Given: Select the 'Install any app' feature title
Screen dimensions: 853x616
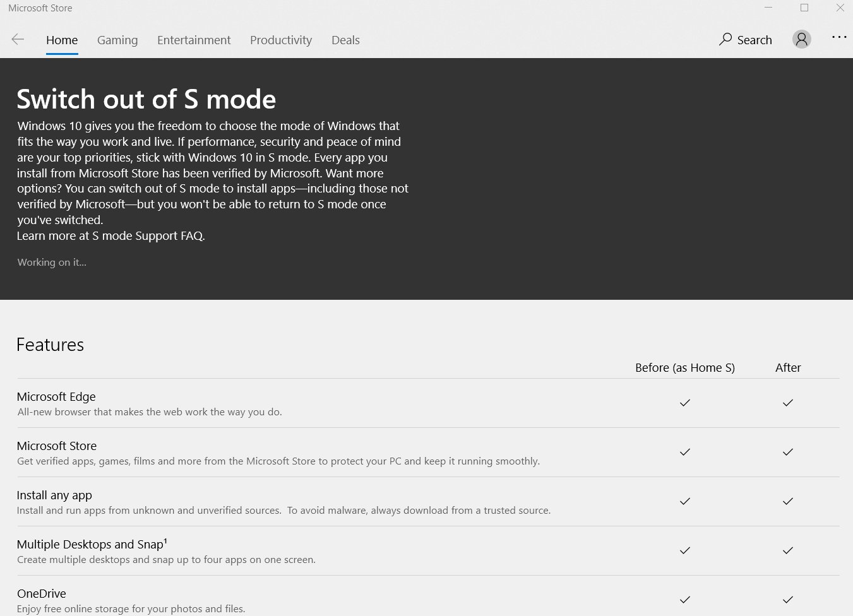Looking at the screenshot, I should pos(54,495).
